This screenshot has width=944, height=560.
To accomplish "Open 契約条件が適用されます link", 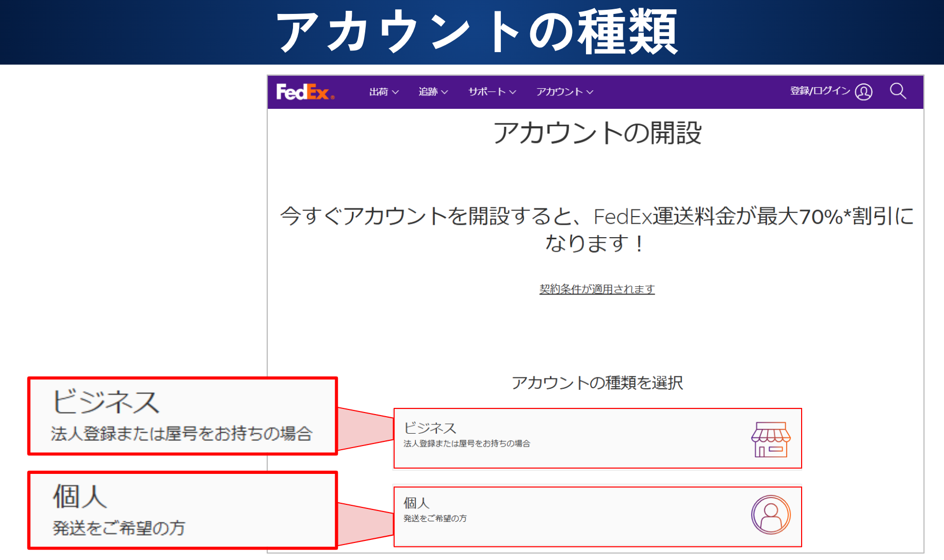I will click(x=597, y=289).
